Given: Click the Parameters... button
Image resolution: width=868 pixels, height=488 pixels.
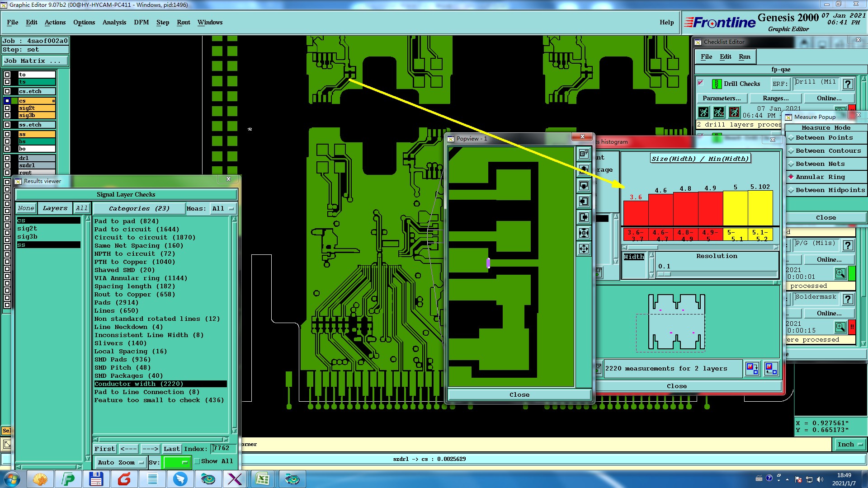Looking at the screenshot, I should [722, 98].
